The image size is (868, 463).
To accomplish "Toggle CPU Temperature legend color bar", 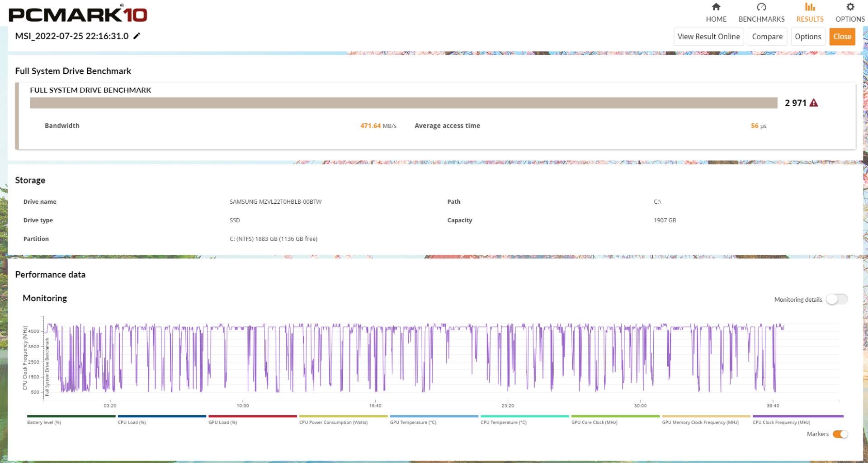I will click(x=525, y=416).
